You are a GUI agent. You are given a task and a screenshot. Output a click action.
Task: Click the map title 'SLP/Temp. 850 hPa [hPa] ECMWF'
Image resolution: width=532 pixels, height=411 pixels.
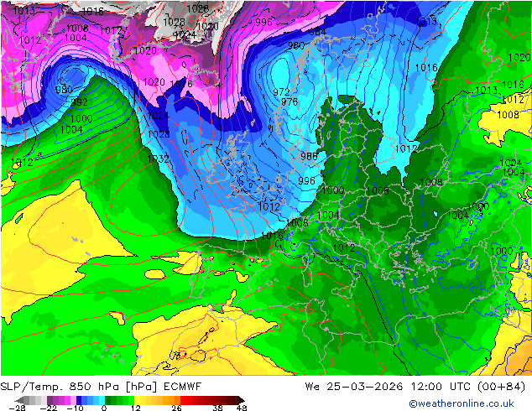tap(101, 386)
